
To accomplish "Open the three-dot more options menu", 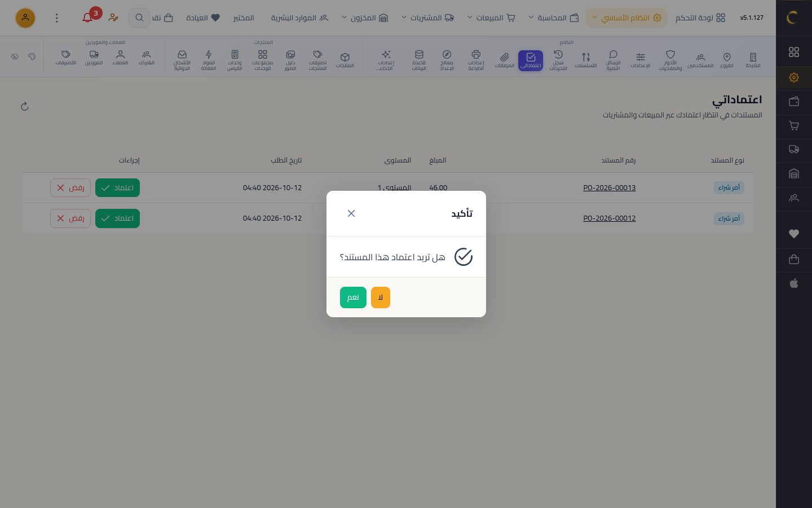I will pyautogui.click(x=56, y=17).
